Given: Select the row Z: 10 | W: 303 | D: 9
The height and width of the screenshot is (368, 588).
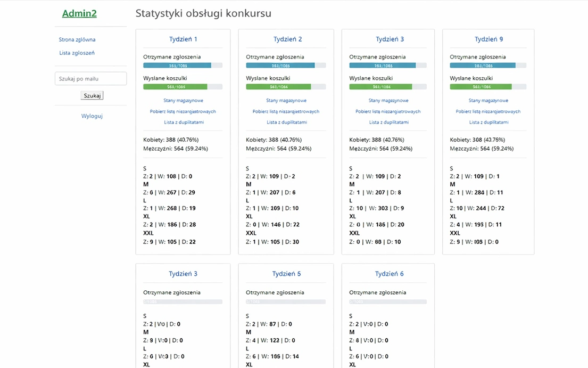Looking at the screenshot, I should click(x=377, y=208).
